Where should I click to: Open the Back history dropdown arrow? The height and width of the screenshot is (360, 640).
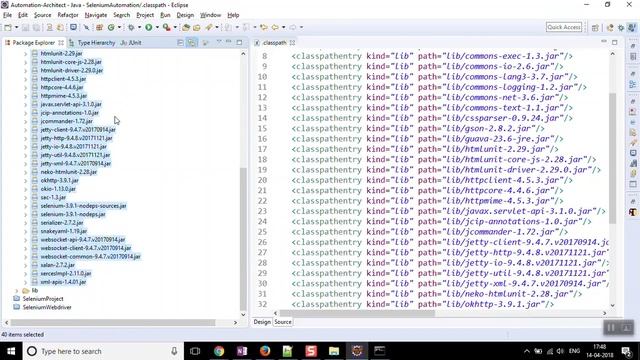[283, 27]
